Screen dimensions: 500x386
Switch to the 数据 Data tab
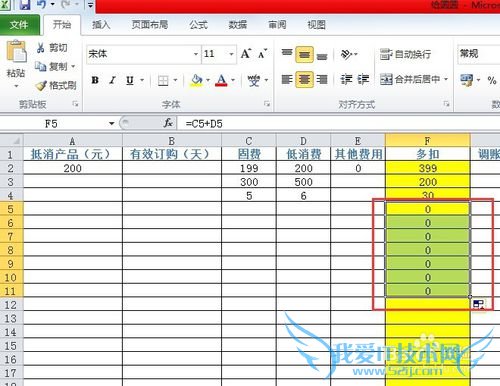coord(238,25)
